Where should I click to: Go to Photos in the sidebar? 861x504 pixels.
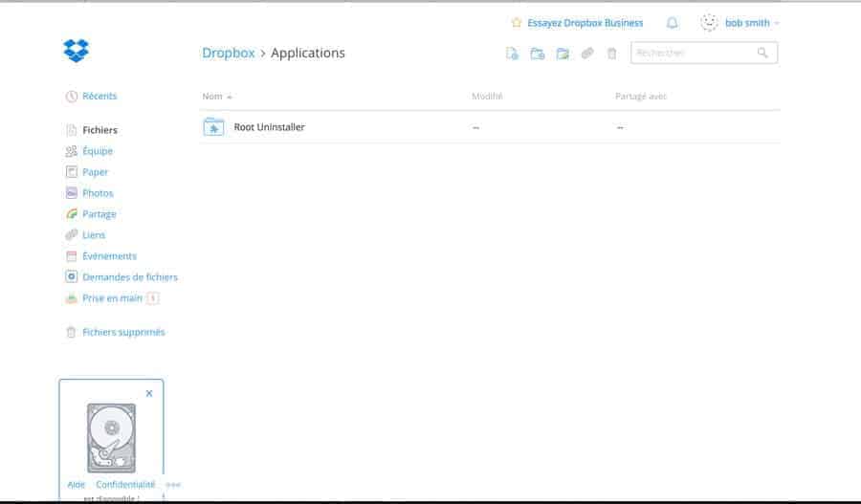pyautogui.click(x=98, y=193)
